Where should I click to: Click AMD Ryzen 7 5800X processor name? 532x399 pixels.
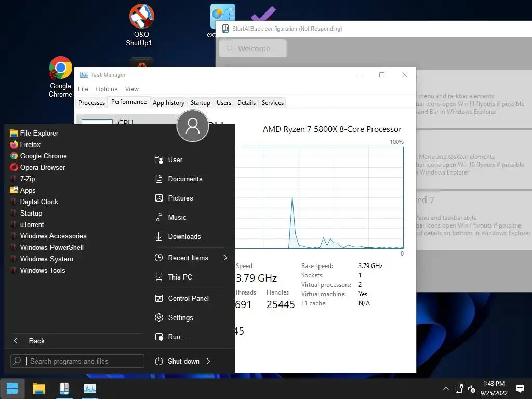point(332,129)
